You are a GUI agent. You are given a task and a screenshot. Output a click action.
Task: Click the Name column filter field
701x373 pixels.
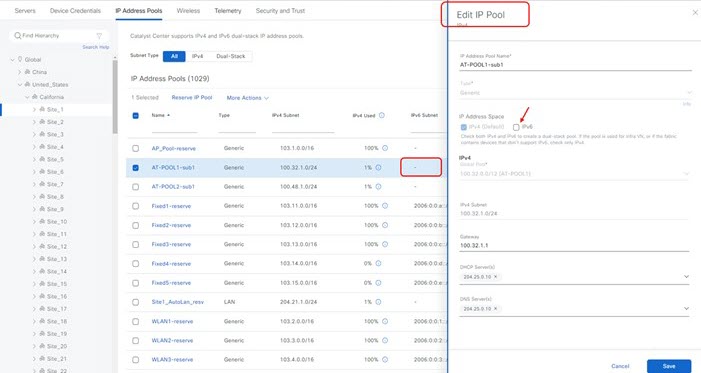tap(174, 129)
